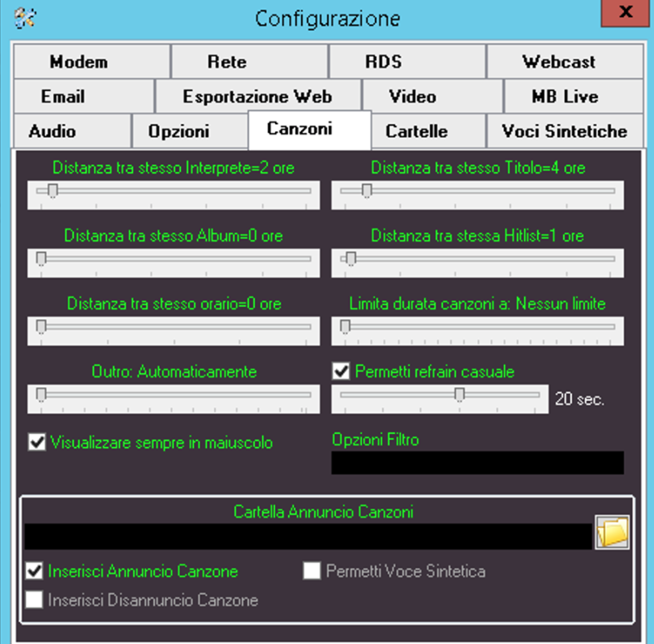Switch to the RDS tab
The width and height of the screenshot is (654, 644).
coord(383,62)
